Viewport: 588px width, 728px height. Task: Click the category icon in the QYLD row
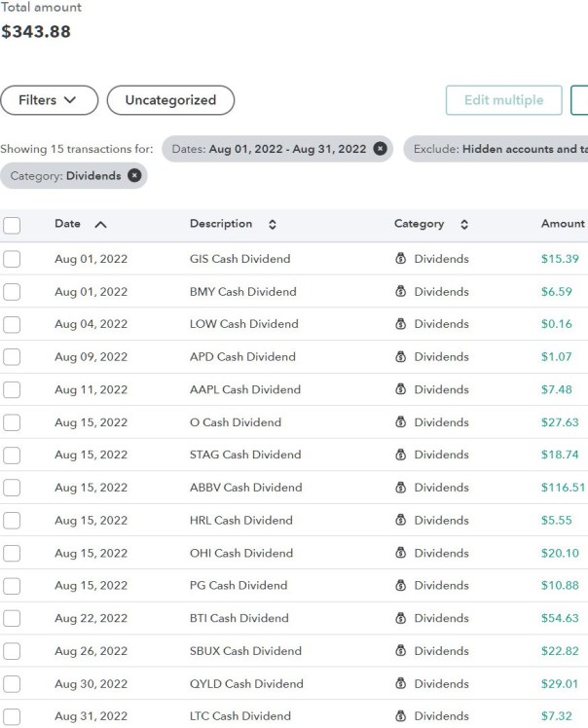pyautogui.click(x=400, y=684)
